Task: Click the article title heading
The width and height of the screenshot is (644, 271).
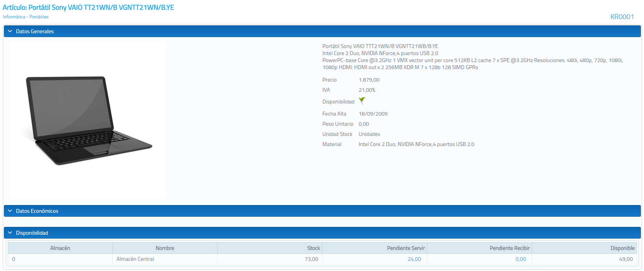Action: 88,7
